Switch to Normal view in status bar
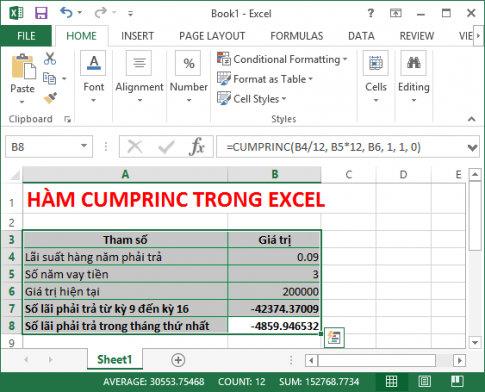485x392 pixels. point(391,381)
